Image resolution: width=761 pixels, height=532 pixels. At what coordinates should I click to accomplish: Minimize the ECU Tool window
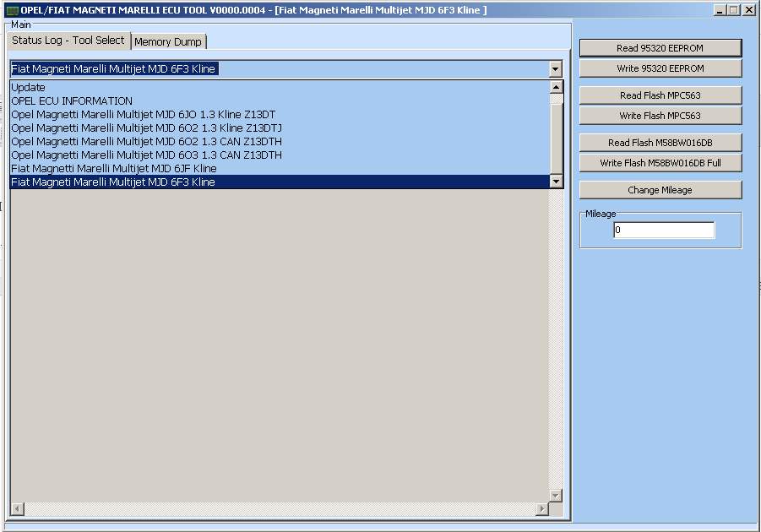point(720,9)
